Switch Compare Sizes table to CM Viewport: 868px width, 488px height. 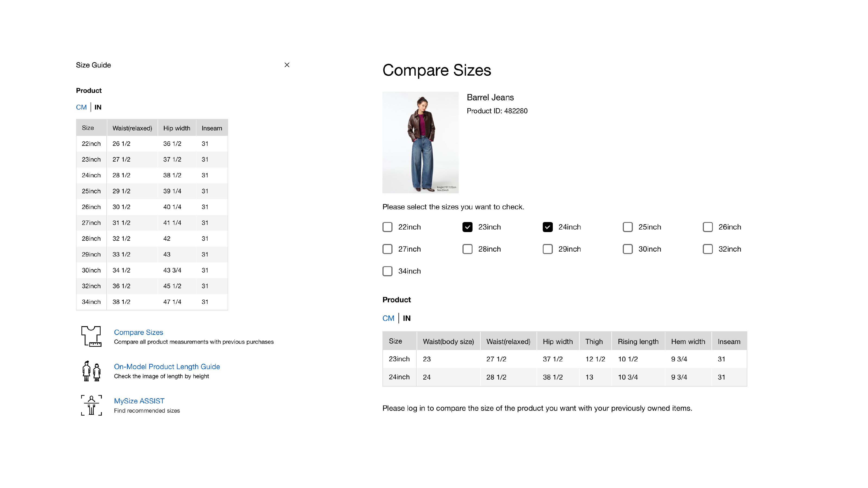click(x=388, y=318)
